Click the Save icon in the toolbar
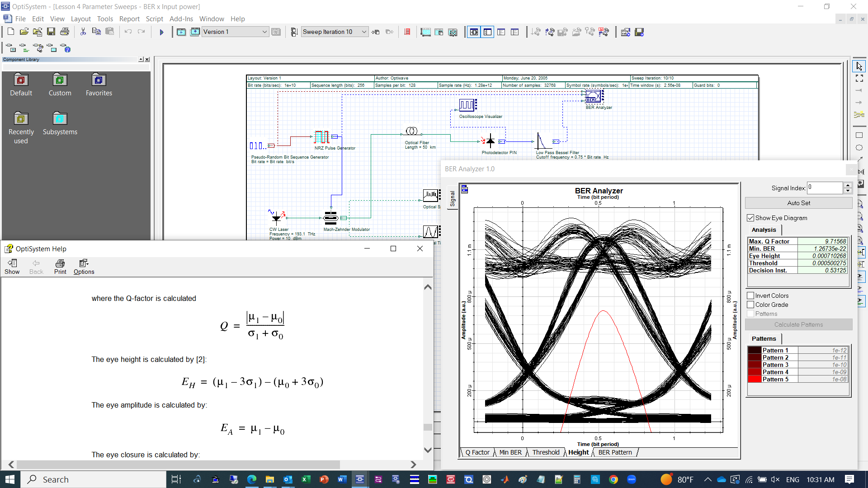 pyautogui.click(x=51, y=32)
